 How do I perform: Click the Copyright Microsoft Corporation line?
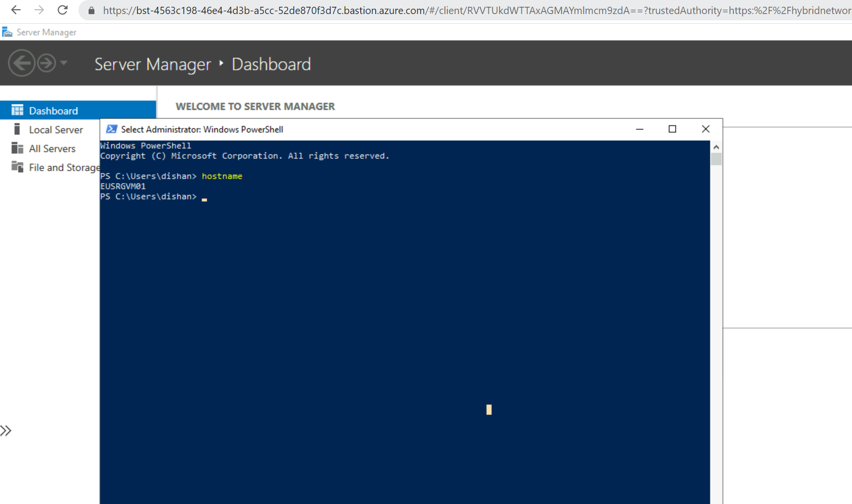pos(245,156)
